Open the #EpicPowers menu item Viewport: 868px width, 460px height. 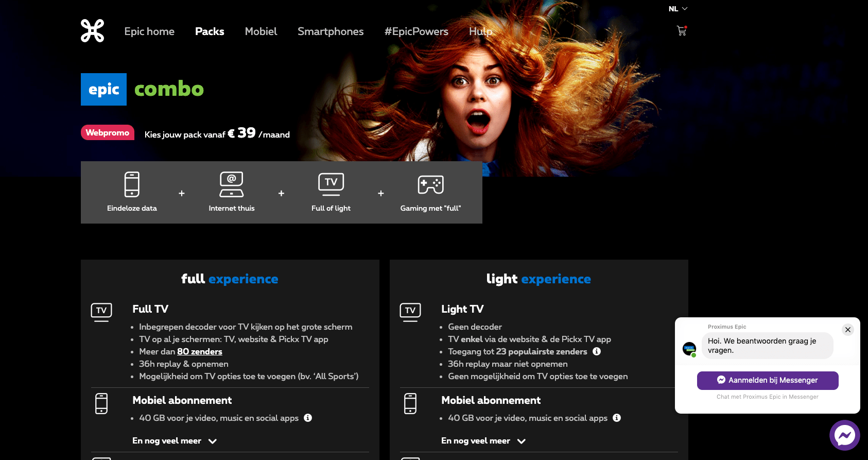[x=416, y=31]
